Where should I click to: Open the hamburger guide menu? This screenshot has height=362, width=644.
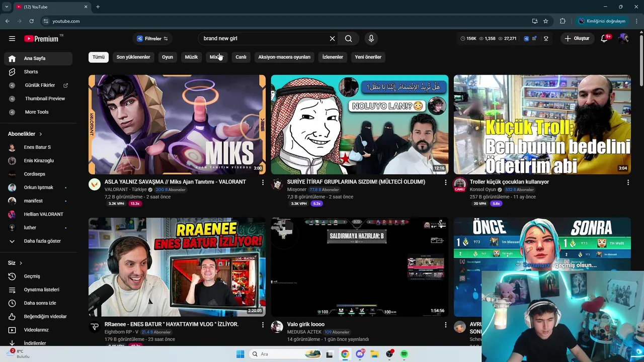point(12,39)
